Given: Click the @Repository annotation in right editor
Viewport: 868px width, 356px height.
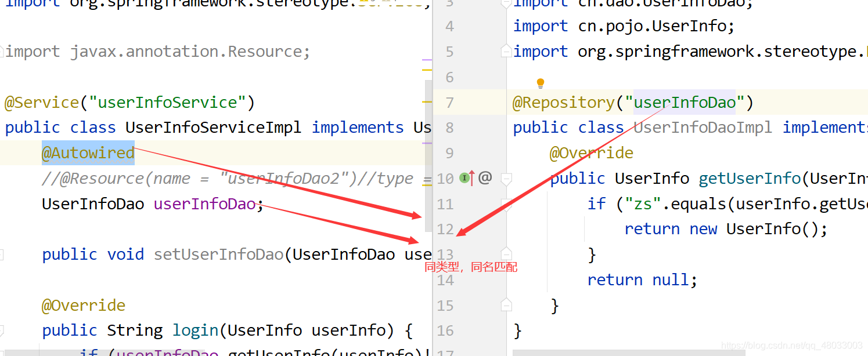Looking at the screenshot, I should click(564, 103).
